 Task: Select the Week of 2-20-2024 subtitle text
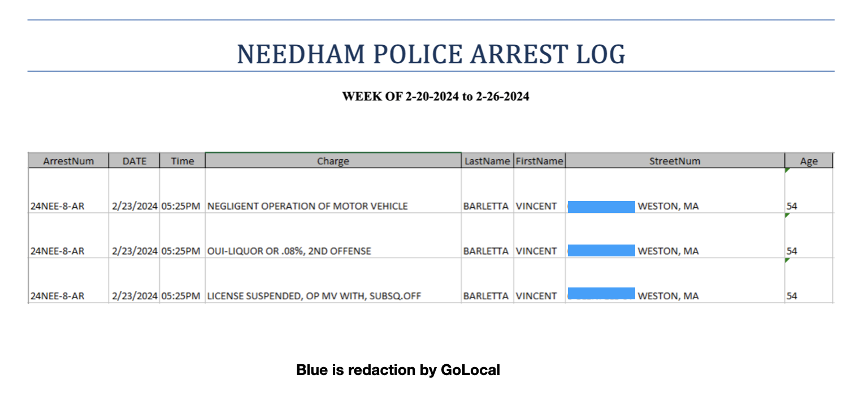click(435, 97)
